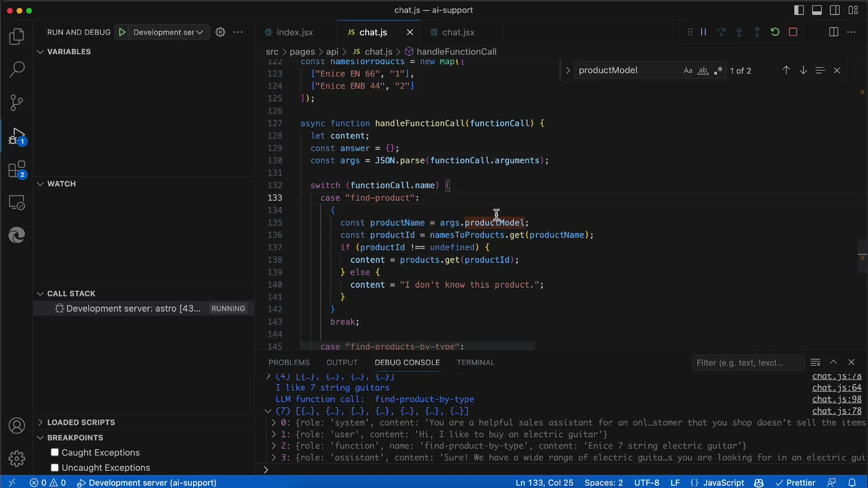Toggle Use Regular Expression in find
868x488 pixels.
(x=718, y=71)
